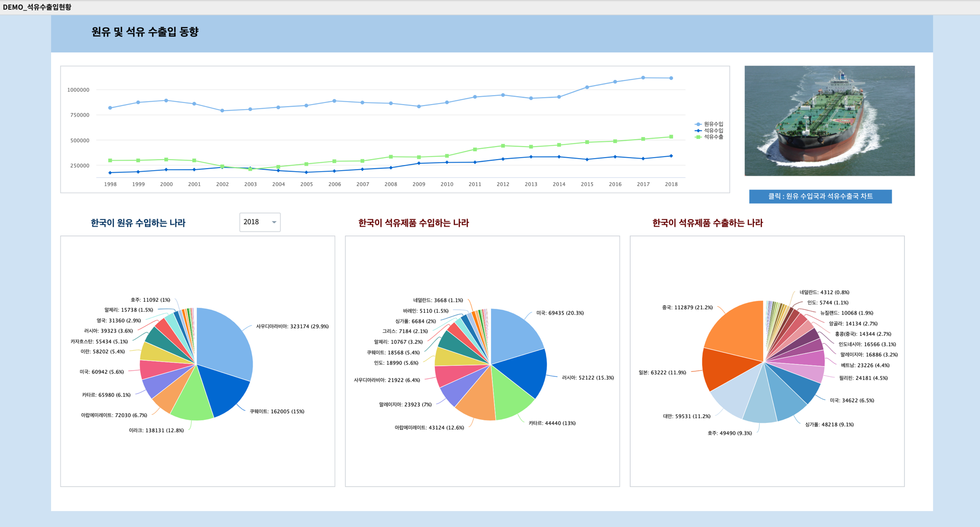This screenshot has width=980, height=527.
Task: Select the 미국 slice in petroleum import pie
Action: click(516, 333)
